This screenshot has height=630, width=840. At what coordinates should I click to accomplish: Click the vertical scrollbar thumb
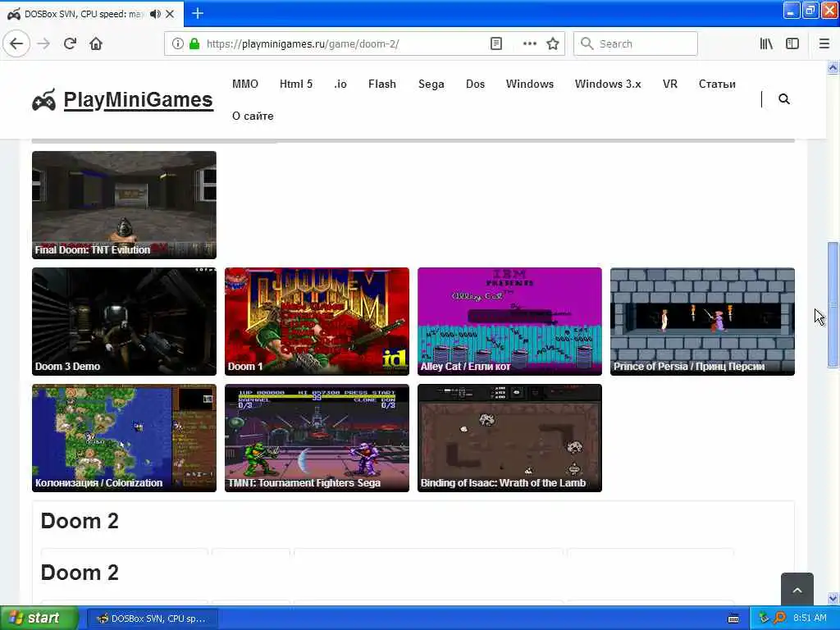pyautogui.click(x=833, y=304)
